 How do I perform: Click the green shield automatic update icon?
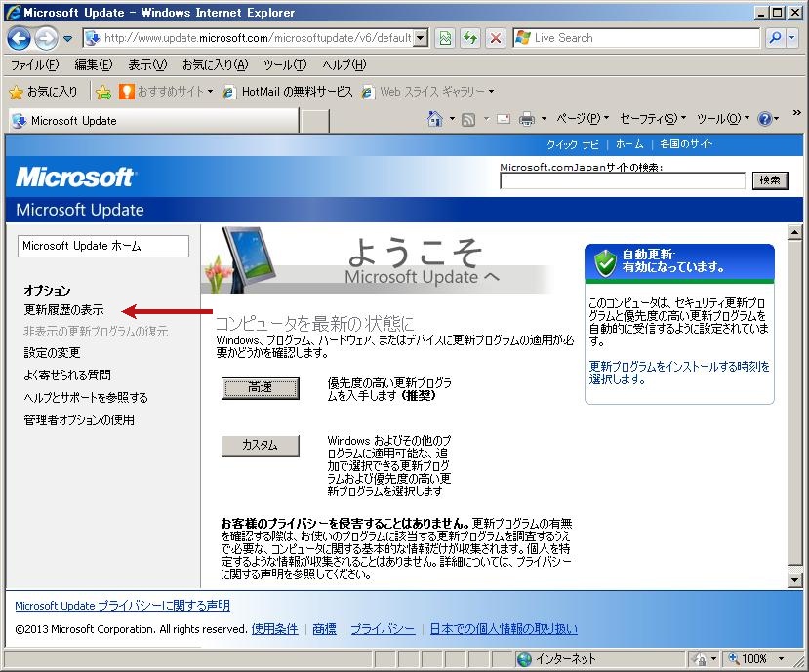pos(605,262)
